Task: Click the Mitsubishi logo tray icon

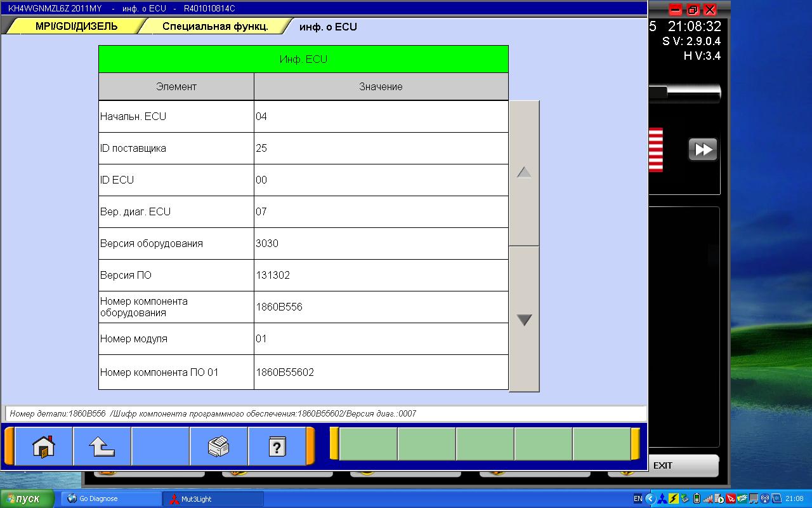Action: click(662, 498)
